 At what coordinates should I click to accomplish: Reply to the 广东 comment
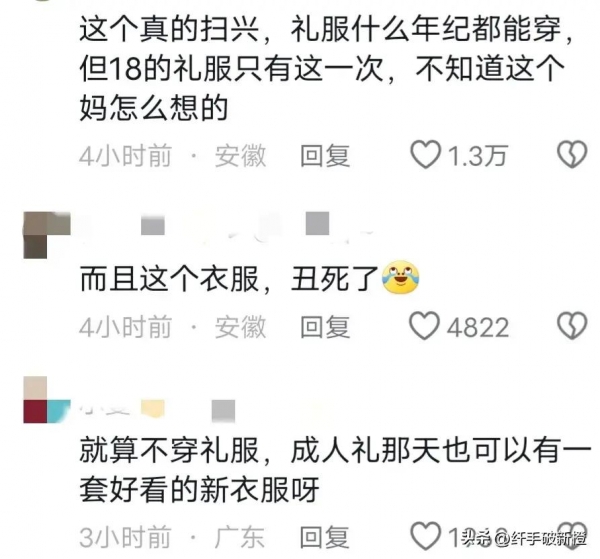tap(324, 537)
